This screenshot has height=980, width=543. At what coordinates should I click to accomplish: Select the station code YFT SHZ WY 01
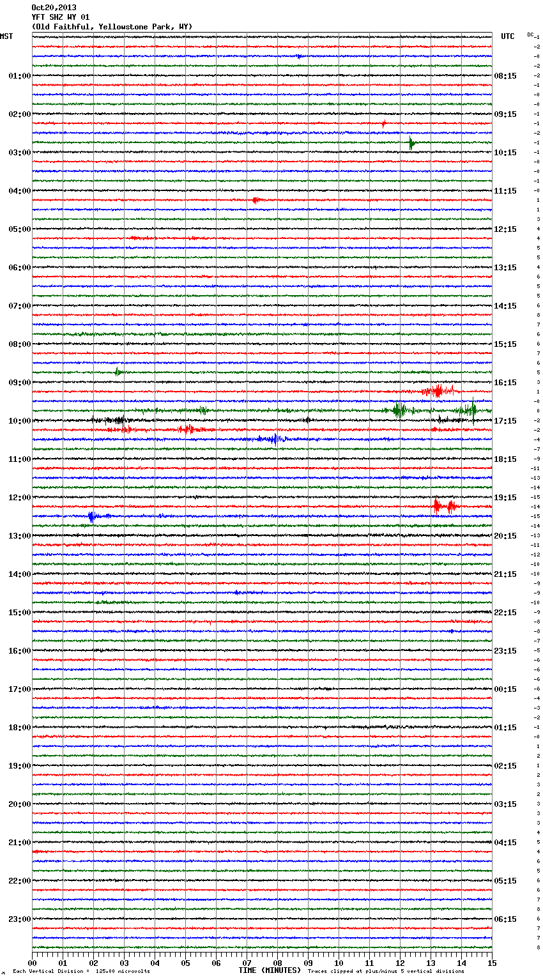click(x=61, y=17)
